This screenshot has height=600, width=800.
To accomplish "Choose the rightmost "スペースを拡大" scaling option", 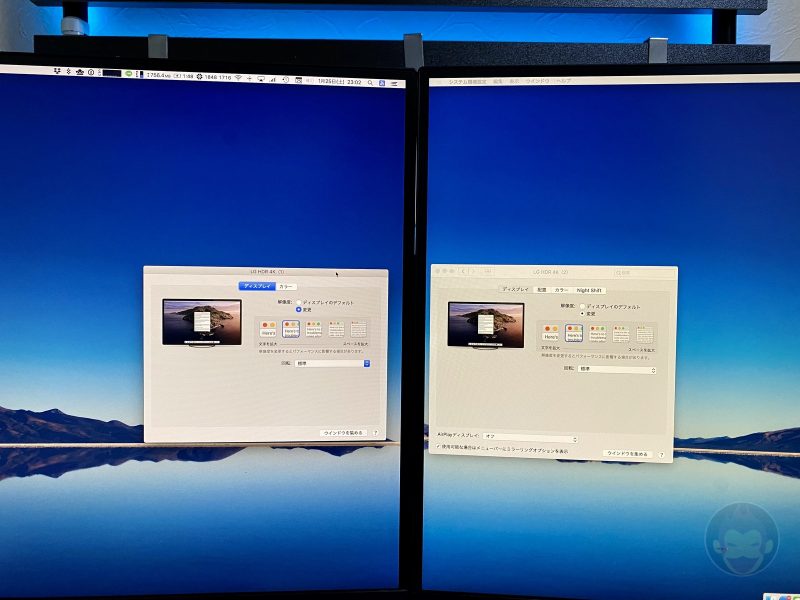I will 359,327.
